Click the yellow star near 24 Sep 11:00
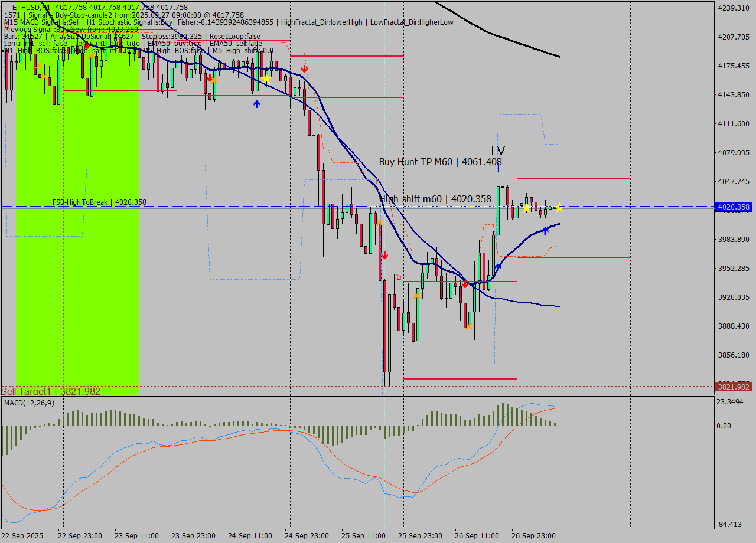This screenshot has height=543, width=756. (266, 79)
